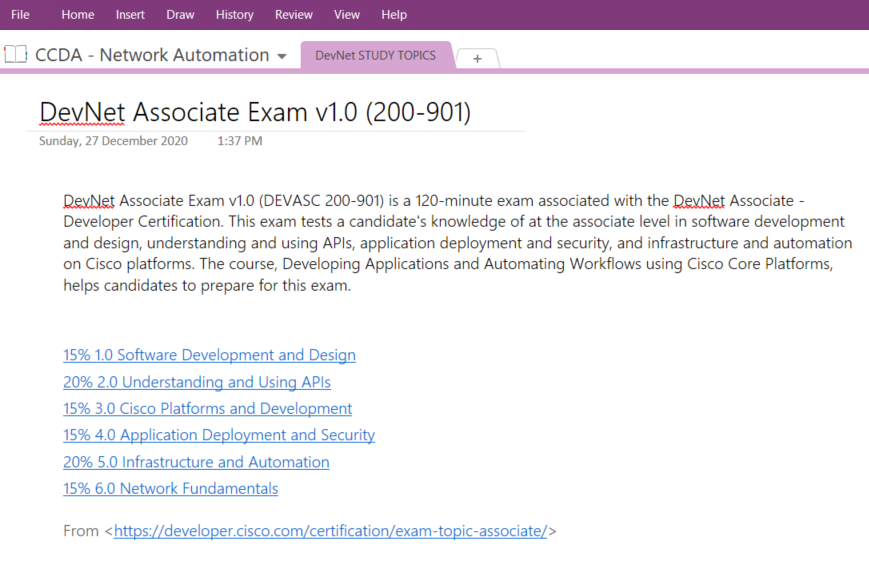Screen dimensions: 869x586
Task: Open link 15% 1.0 Software Development and Design
Action: (209, 355)
